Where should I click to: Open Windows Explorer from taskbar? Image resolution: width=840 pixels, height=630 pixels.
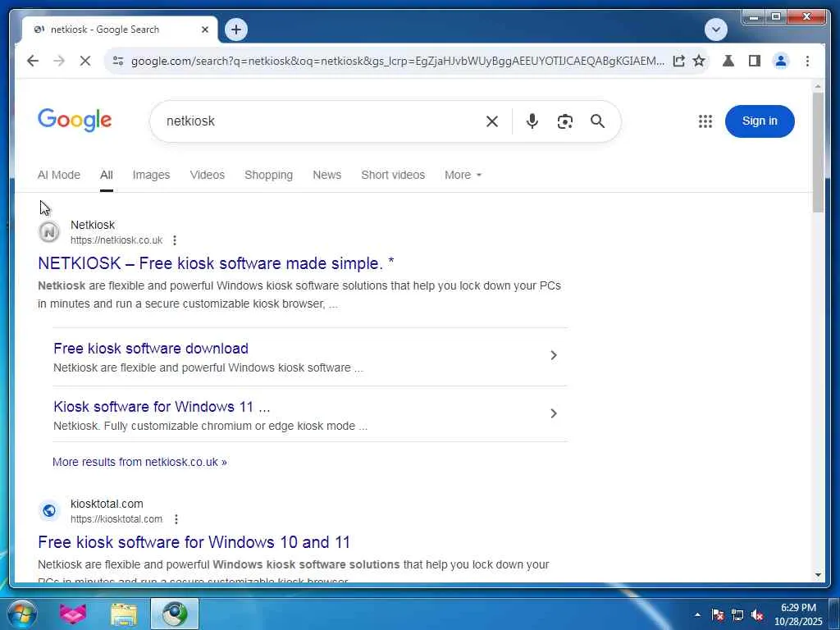(x=124, y=614)
